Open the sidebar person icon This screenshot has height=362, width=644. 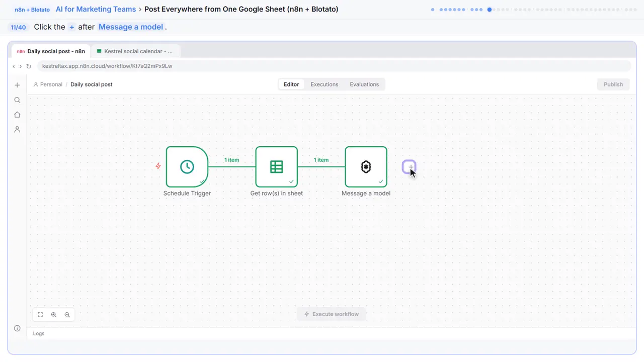[x=17, y=129]
